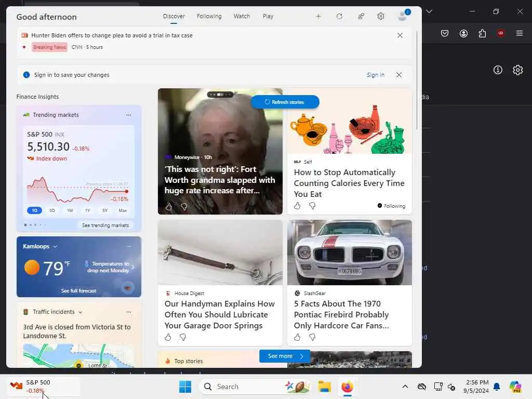Like the Pontiac Firebird article

pos(297,337)
